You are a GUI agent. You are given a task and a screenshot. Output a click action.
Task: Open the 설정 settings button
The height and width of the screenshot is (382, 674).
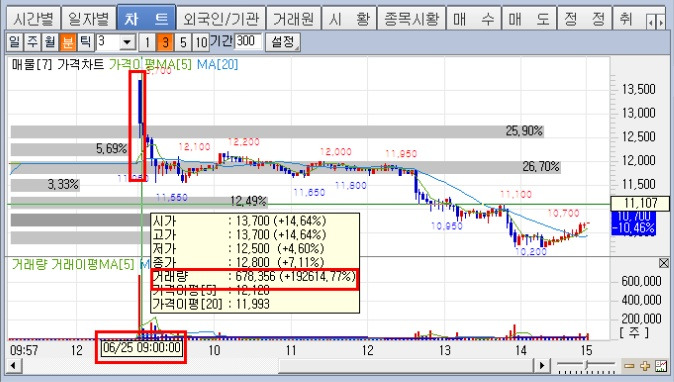(x=282, y=42)
